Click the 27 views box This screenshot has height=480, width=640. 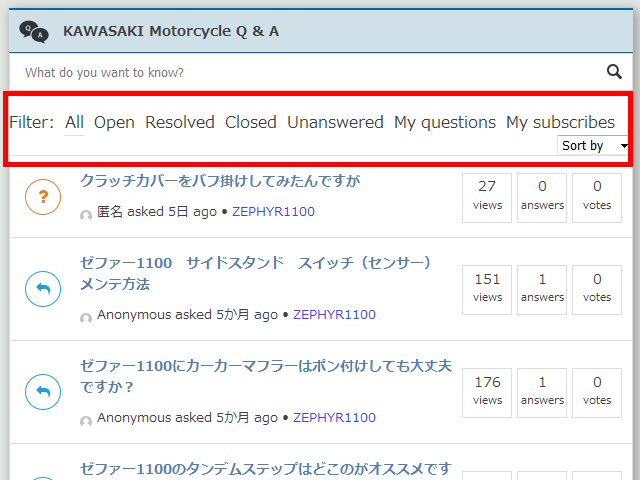(x=487, y=198)
